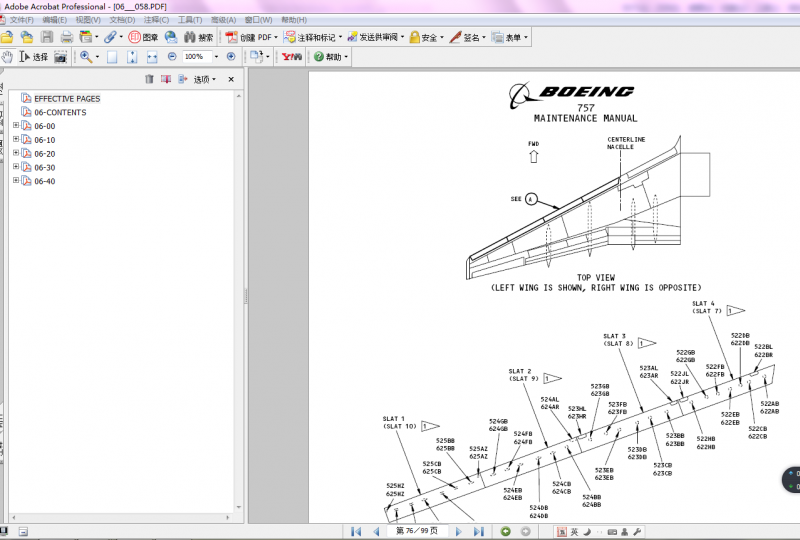This screenshot has width=800, height=540.
Task: Toggle IME moon half-width icon
Action: click(x=587, y=532)
